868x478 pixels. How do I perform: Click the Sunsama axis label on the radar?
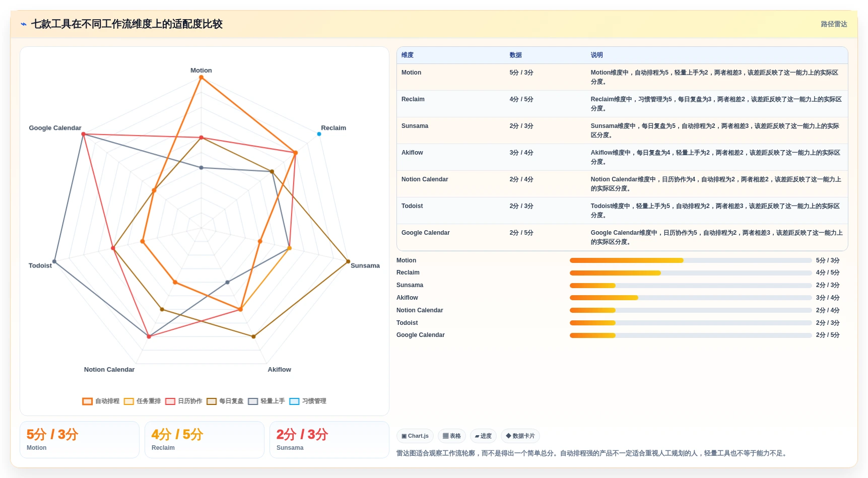tap(365, 265)
